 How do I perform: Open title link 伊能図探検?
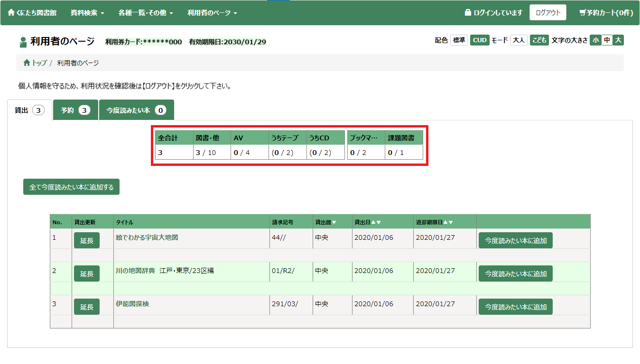[132, 304]
